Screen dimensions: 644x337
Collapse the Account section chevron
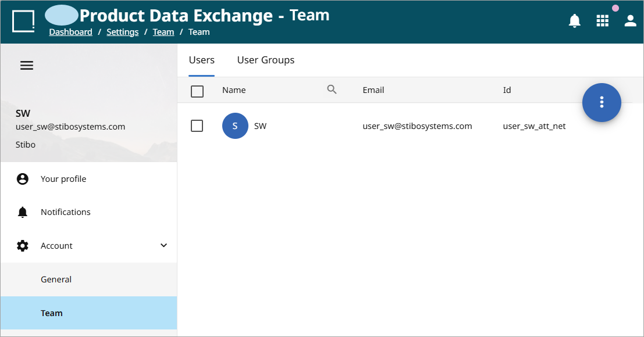tap(163, 245)
